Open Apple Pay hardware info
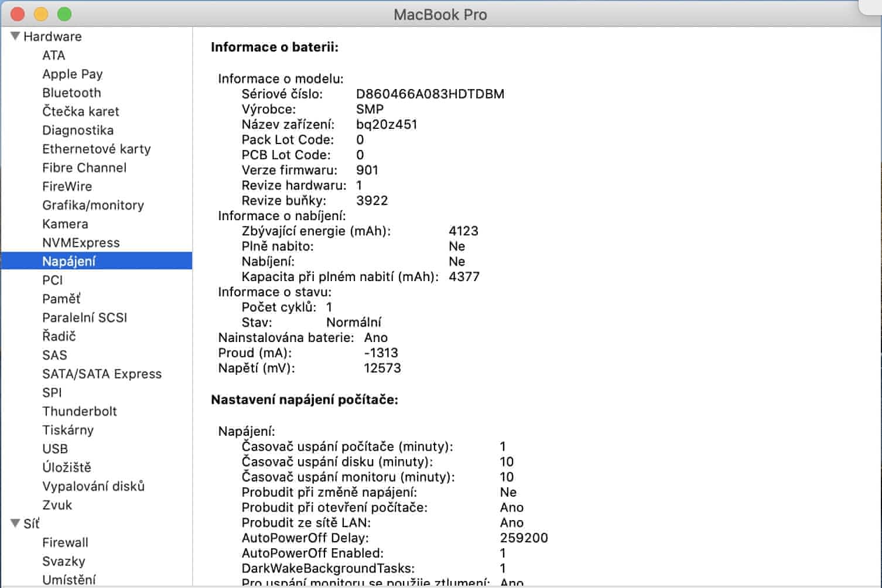 coord(73,74)
